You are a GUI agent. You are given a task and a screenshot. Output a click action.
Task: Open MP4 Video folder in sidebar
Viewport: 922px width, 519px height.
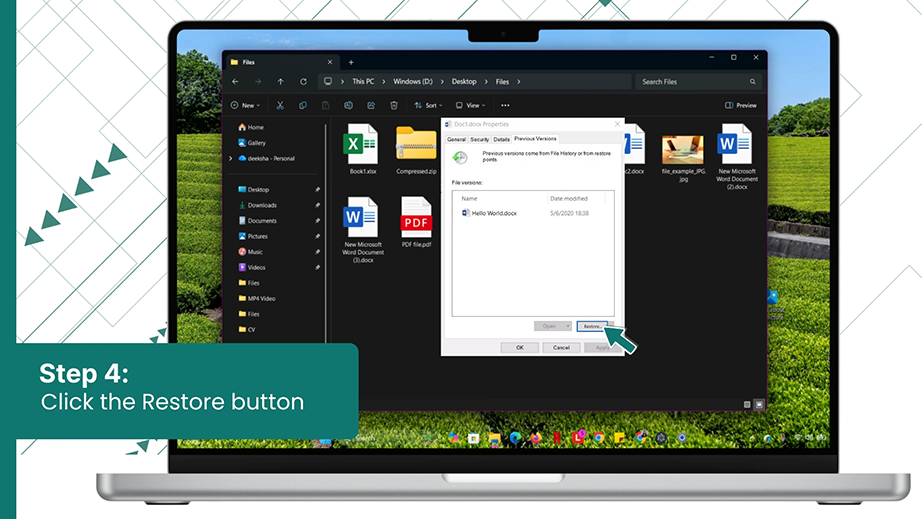(x=257, y=299)
